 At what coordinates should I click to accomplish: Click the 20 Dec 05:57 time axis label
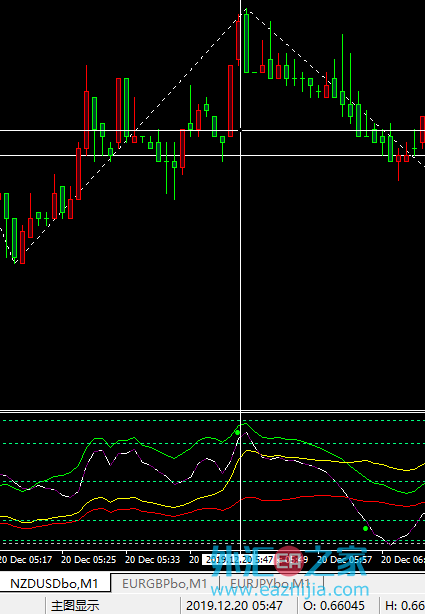click(345, 560)
